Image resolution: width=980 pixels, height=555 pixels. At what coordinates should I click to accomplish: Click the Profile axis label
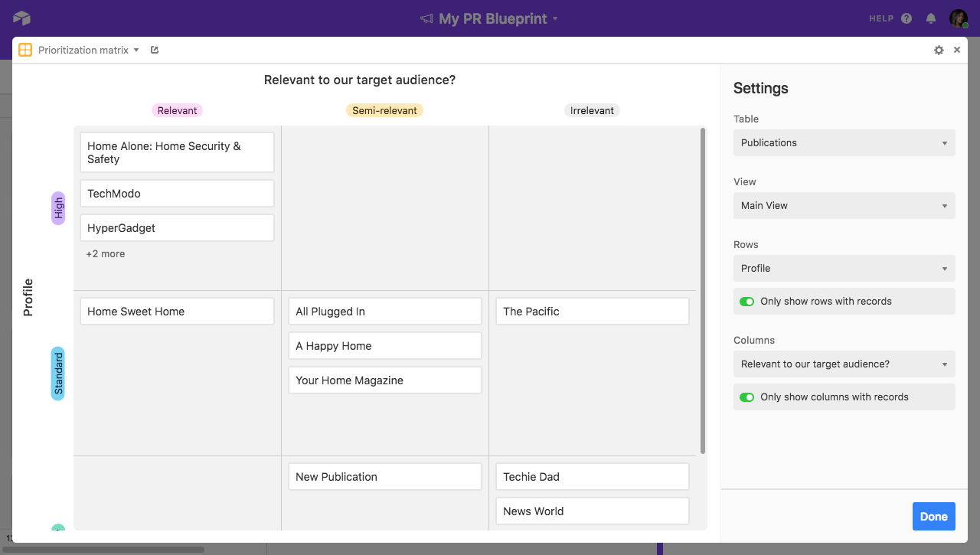28,298
